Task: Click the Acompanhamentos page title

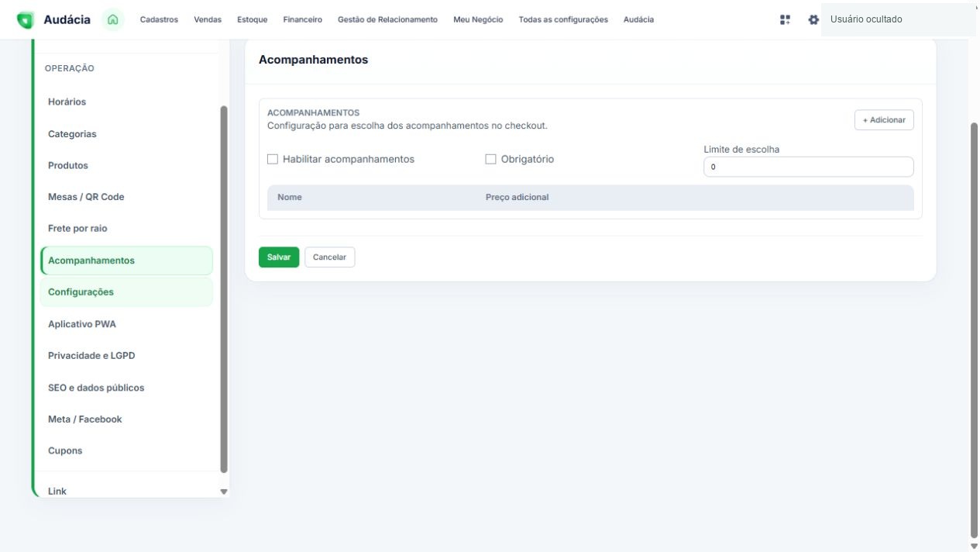Action: [x=313, y=60]
